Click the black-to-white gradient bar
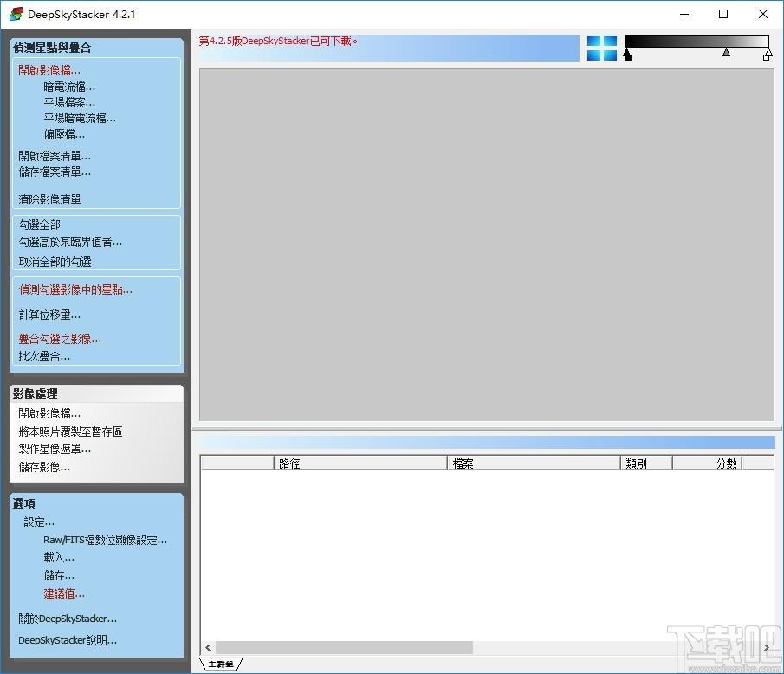784x674 pixels. (x=697, y=41)
